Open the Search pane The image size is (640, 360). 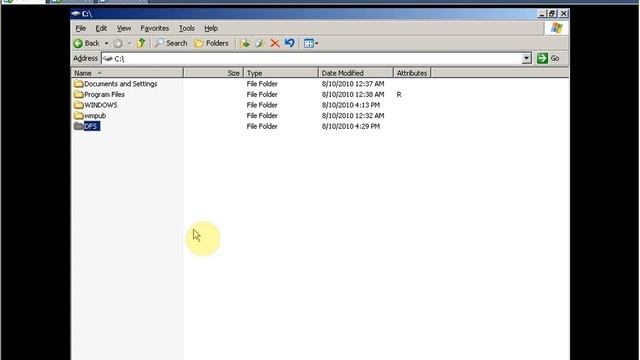[x=171, y=43]
